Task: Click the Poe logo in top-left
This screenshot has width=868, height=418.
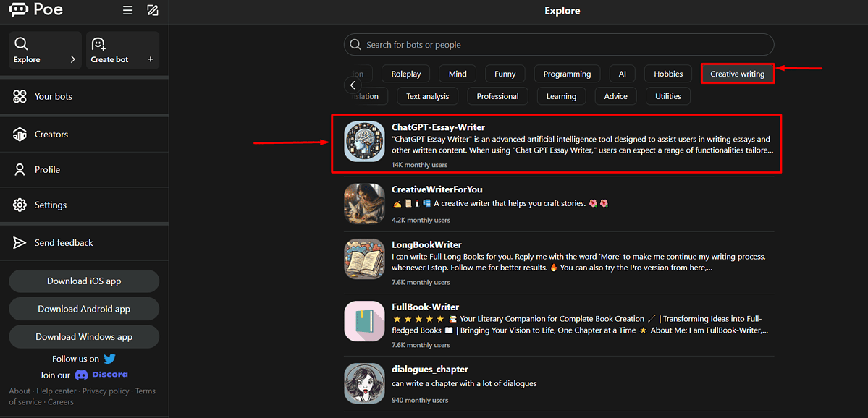Action: pyautogui.click(x=36, y=10)
